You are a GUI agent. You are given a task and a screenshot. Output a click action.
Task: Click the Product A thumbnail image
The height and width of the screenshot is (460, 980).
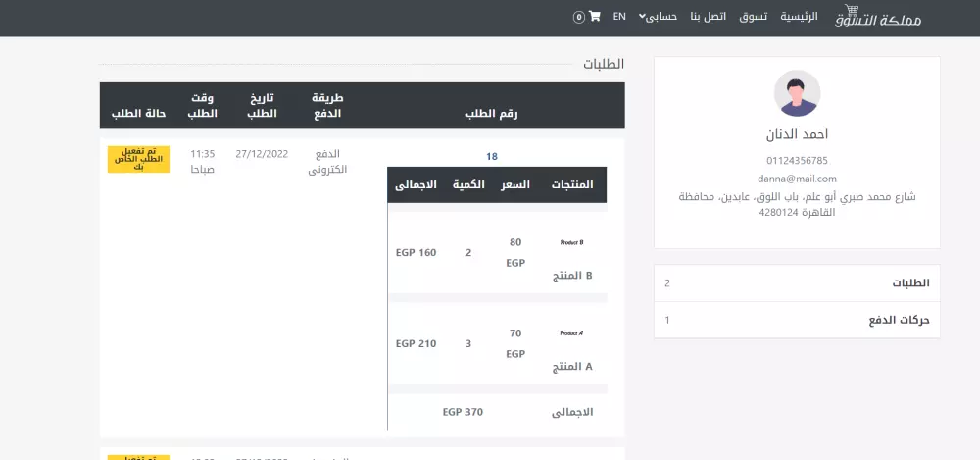tap(572, 333)
